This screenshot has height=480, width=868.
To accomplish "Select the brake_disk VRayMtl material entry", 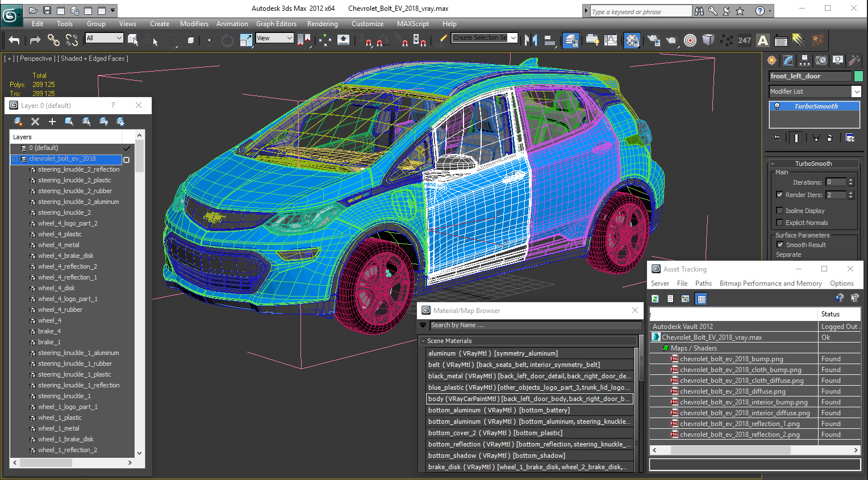I will point(529,467).
